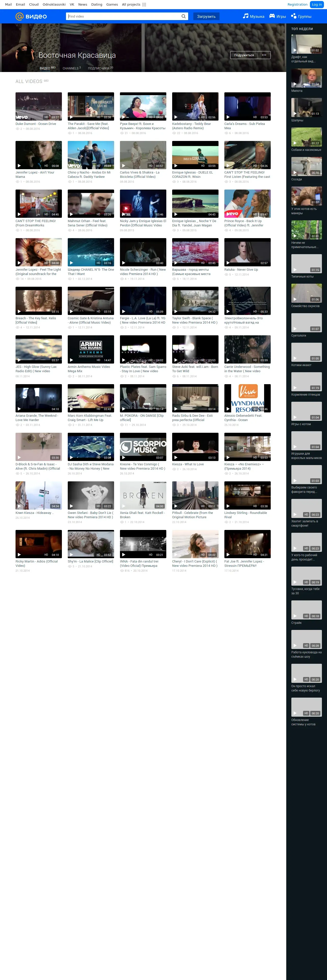Viewport: 327px width, 980px height.
Task: Click play icon on Nicole Scherzinger - Run
Action: [123, 263]
